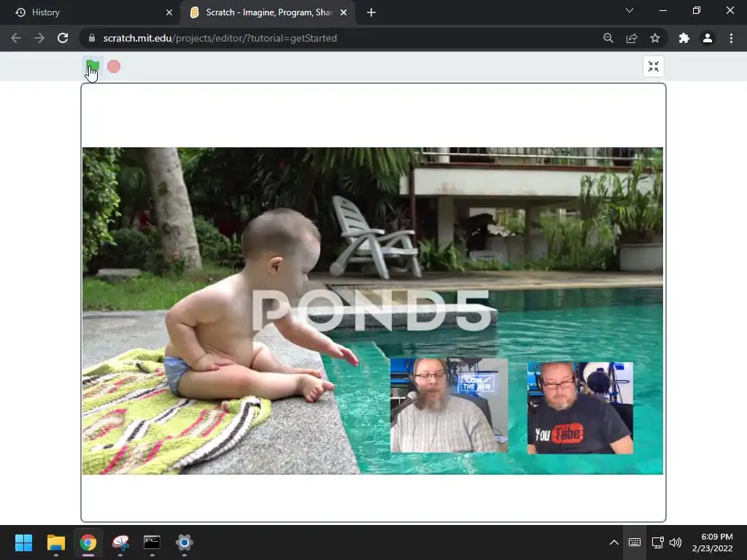Open Chrome three-dot menu
This screenshot has width=747, height=560.
731,38
